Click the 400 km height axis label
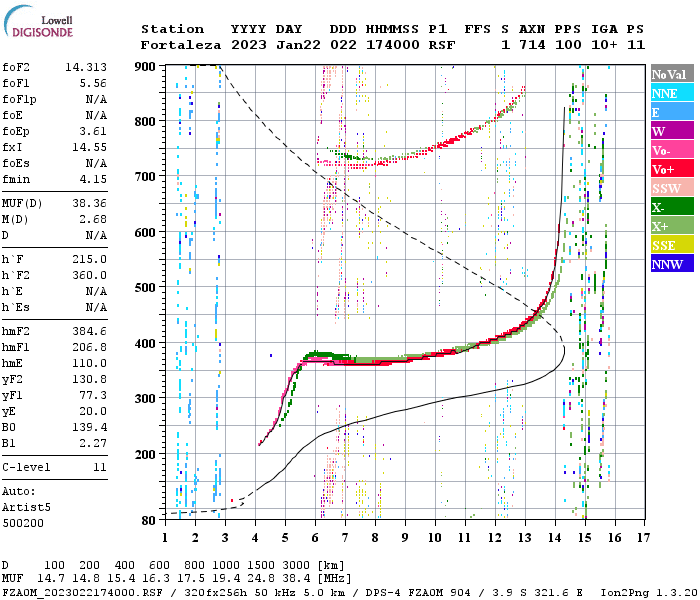This screenshot has width=700, height=600. pyautogui.click(x=145, y=343)
